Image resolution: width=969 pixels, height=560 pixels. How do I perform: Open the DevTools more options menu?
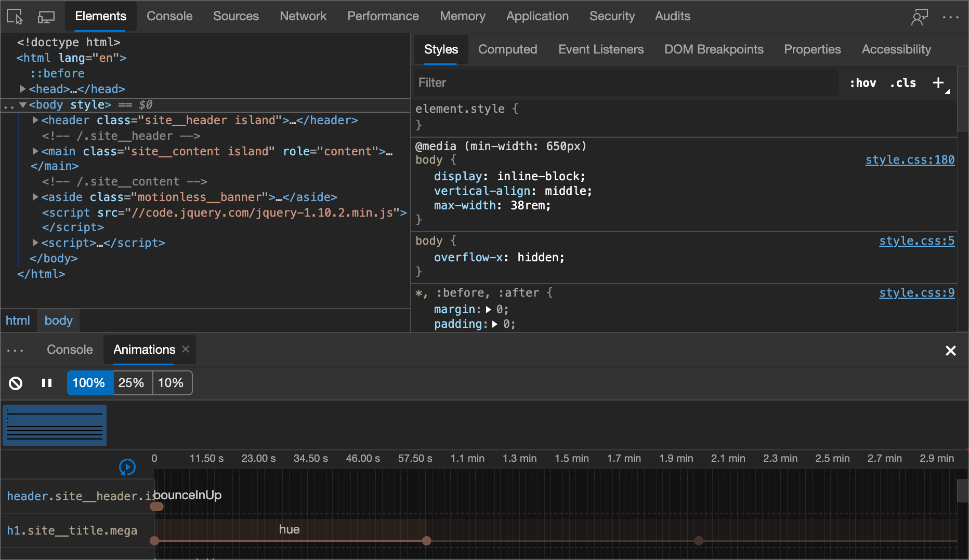coord(950,17)
